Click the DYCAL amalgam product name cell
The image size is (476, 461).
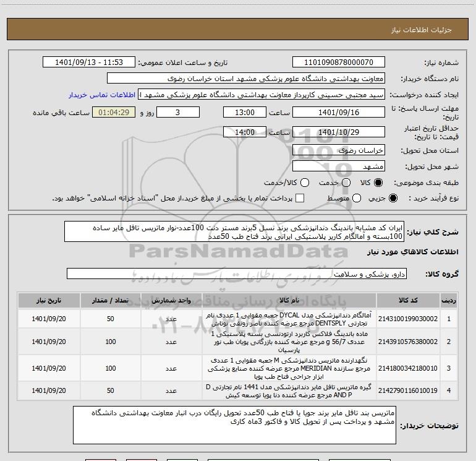(289, 319)
